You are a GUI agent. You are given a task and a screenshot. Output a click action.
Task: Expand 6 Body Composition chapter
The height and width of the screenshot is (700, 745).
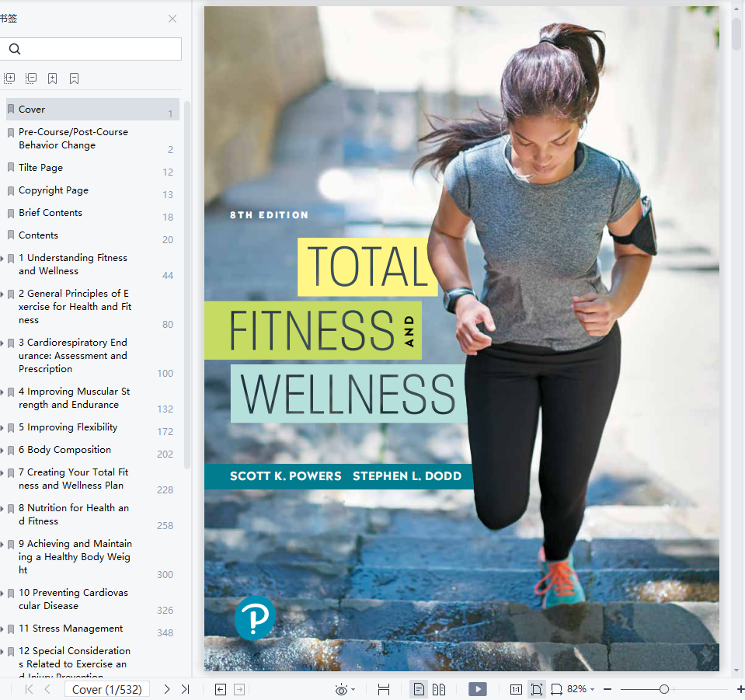2,450
